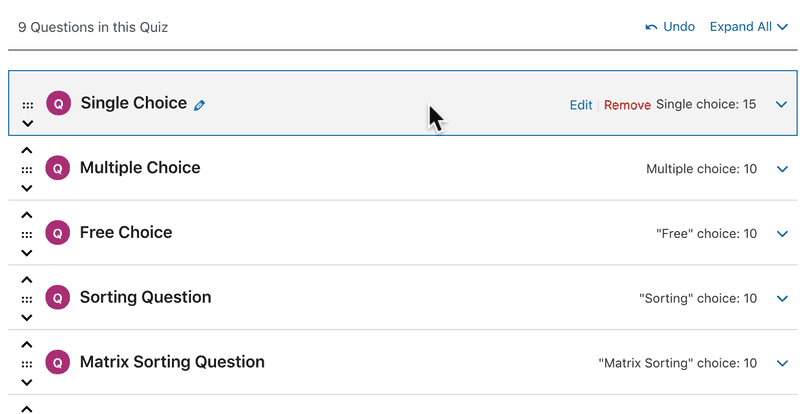Move Free Choice question down with arrow
Image resolution: width=812 pixels, height=414 pixels.
(x=27, y=253)
